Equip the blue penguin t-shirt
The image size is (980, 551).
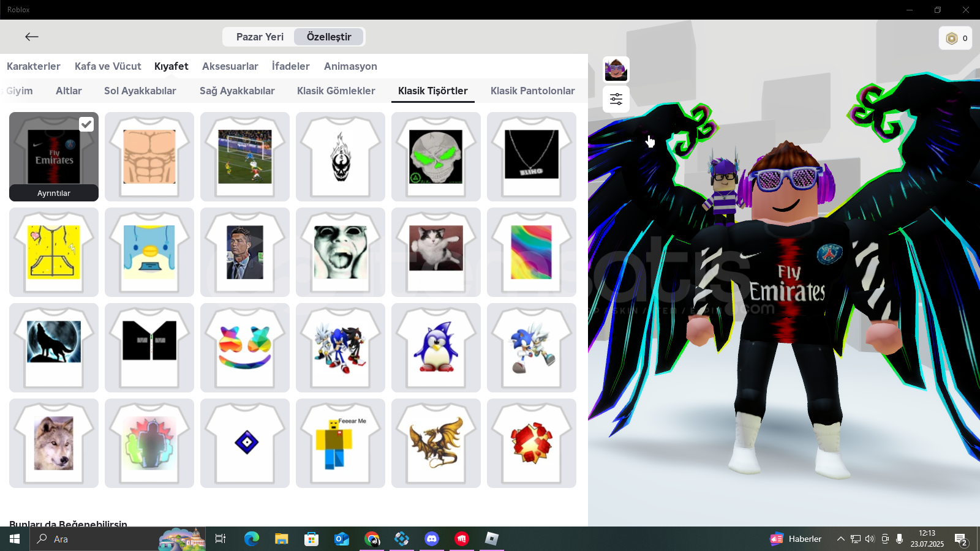(x=436, y=348)
